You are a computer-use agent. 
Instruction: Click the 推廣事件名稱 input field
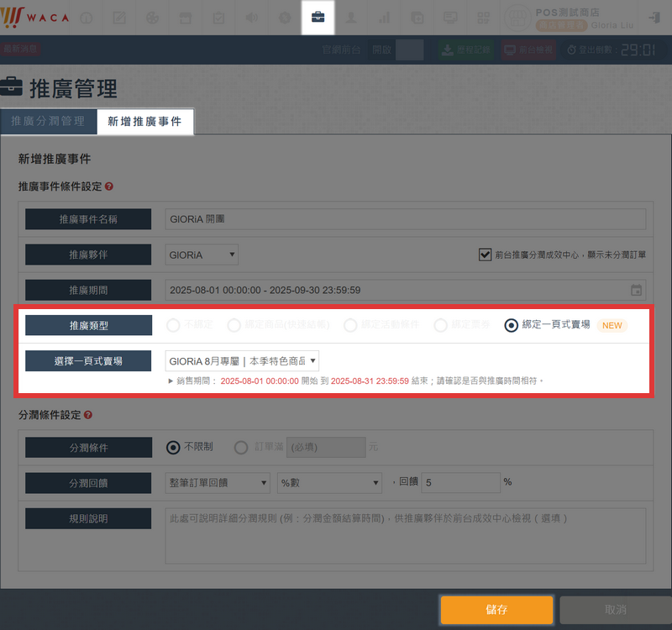click(406, 219)
